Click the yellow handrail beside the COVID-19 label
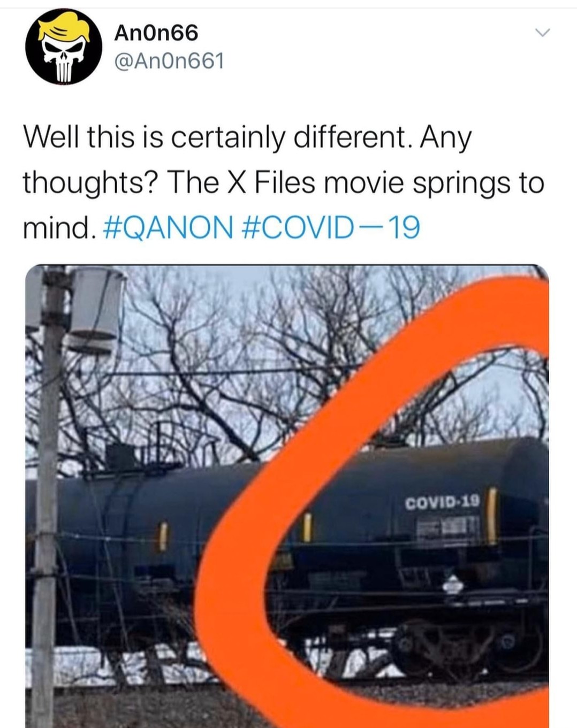Viewport: 577px width, 728px height. [492, 516]
